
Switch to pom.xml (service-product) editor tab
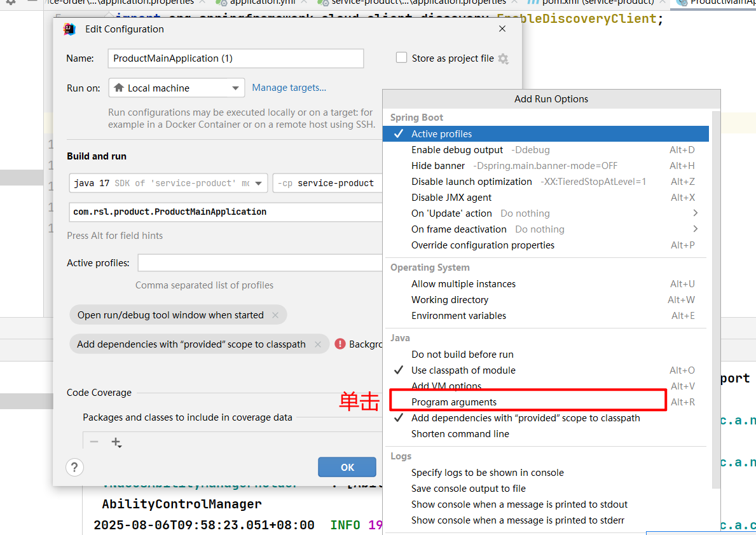click(598, 3)
